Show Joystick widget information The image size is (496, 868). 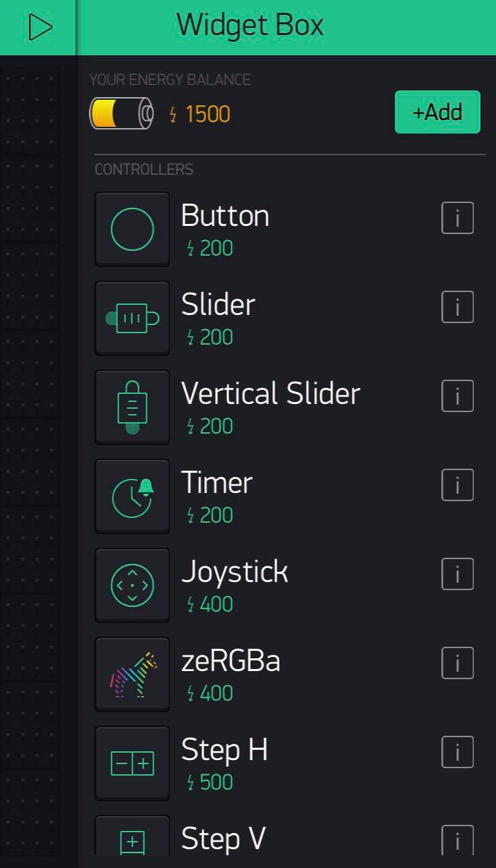click(458, 574)
